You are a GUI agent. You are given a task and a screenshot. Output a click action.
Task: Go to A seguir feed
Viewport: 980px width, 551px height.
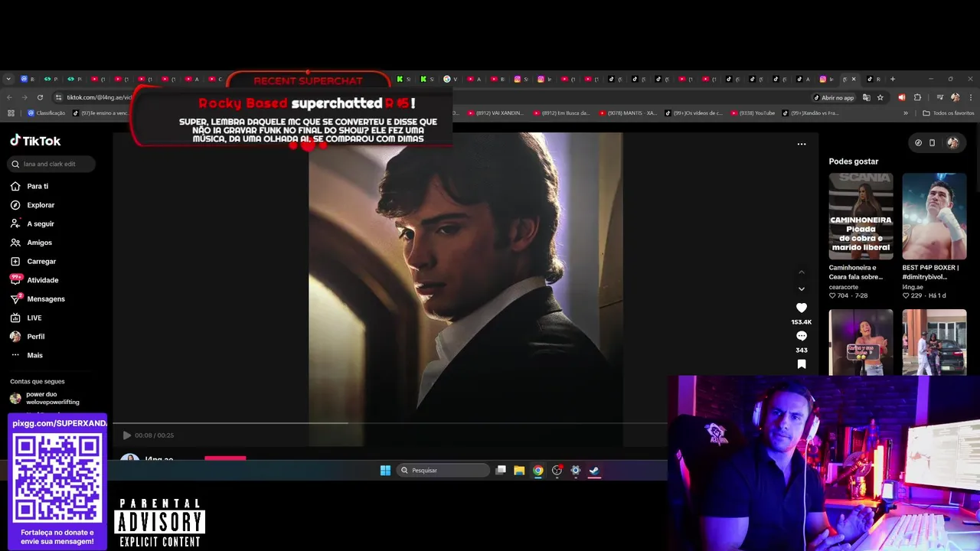(x=32, y=223)
